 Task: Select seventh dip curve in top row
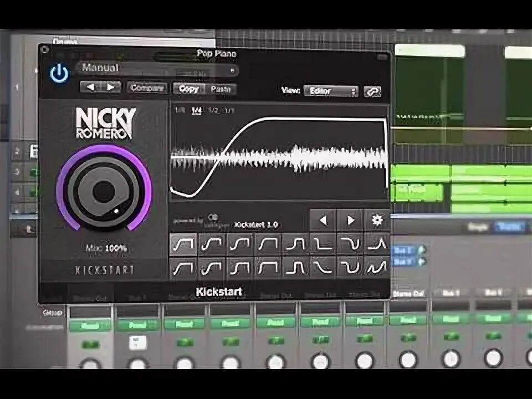[350, 244]
